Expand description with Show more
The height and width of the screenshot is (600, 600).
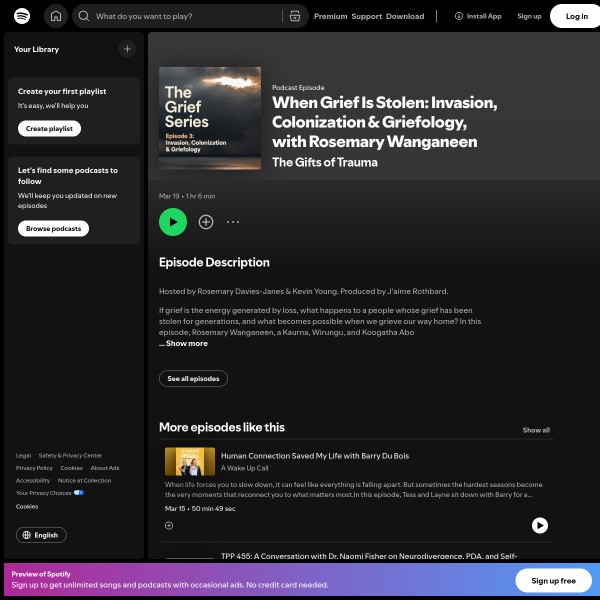186,343
